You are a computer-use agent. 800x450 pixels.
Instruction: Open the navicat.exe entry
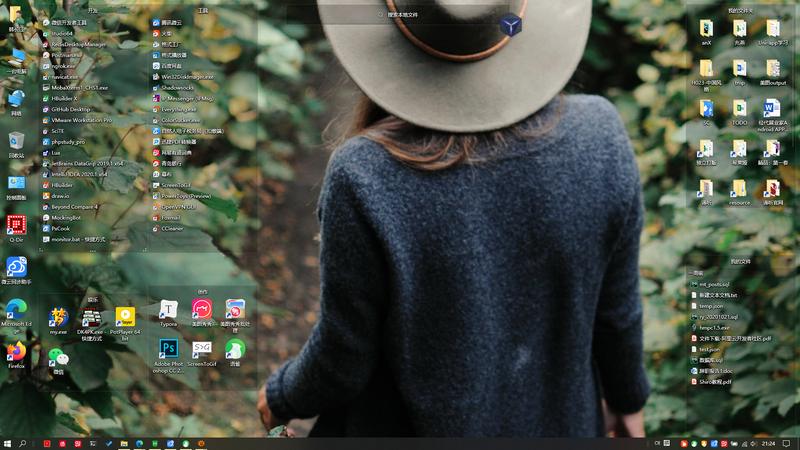click(60, 77)
